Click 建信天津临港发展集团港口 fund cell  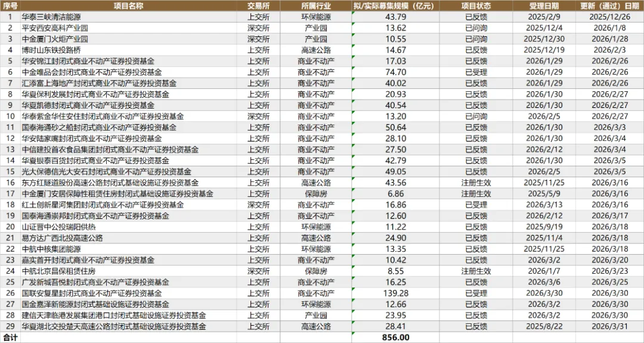(x=129, y=316)
